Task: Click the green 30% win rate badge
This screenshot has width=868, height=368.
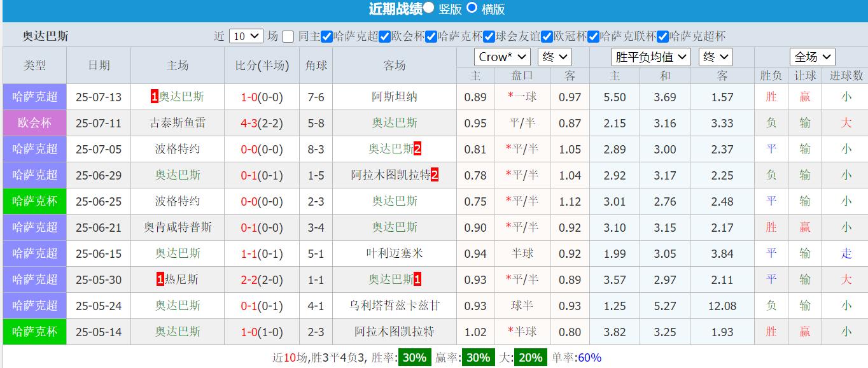Action: [x=414, y=357]
